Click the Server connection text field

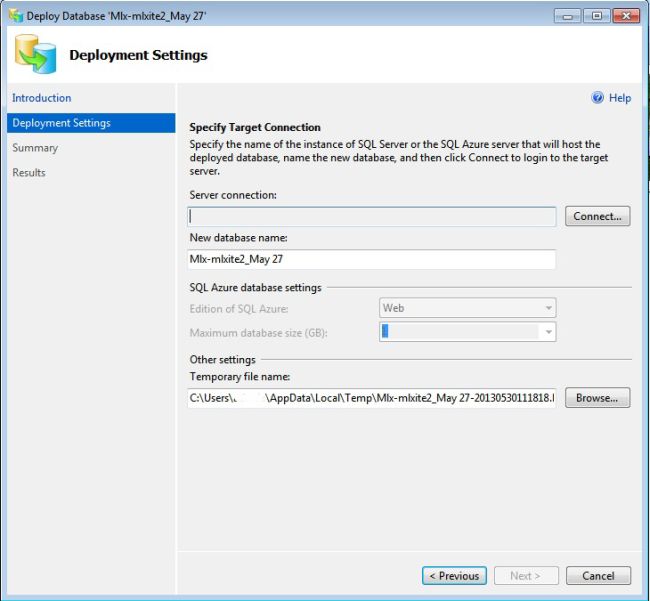(x=371, y=216)
